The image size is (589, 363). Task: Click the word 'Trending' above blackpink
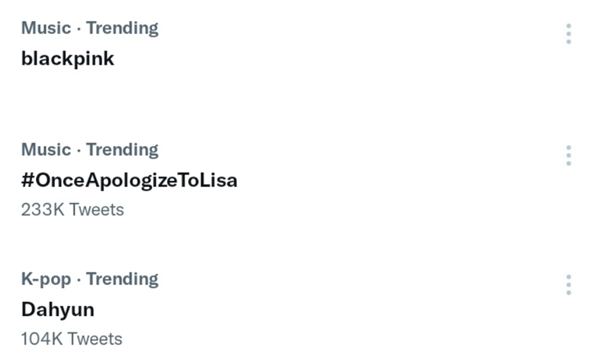[x=122, y=29]
